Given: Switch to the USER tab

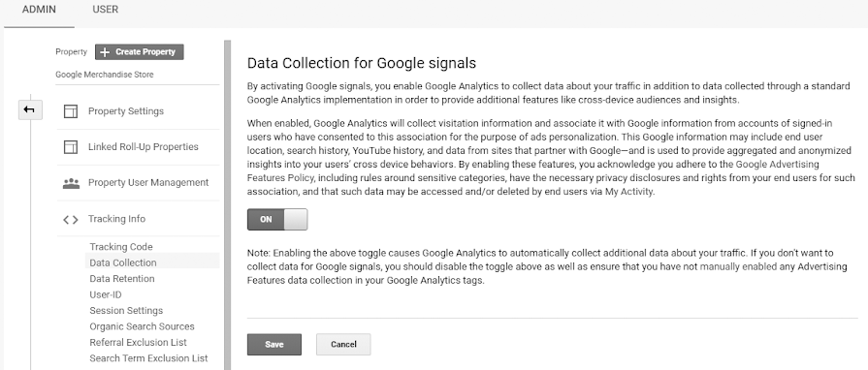Looking at the screenshot, I should pos(105,10).
